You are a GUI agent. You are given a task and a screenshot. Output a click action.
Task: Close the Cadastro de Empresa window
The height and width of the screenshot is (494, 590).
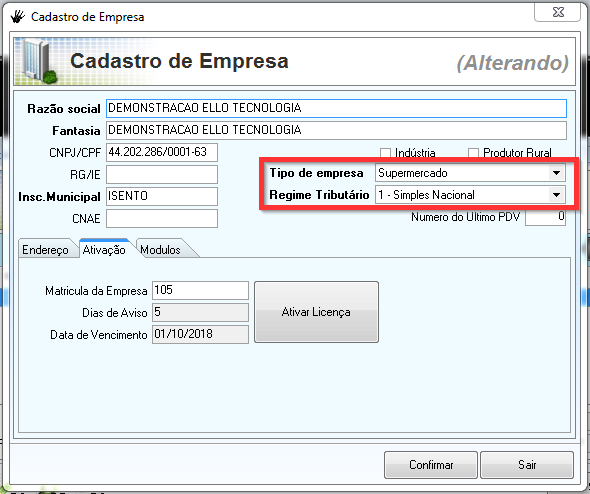pyautogui.click(x=557, y=12)
